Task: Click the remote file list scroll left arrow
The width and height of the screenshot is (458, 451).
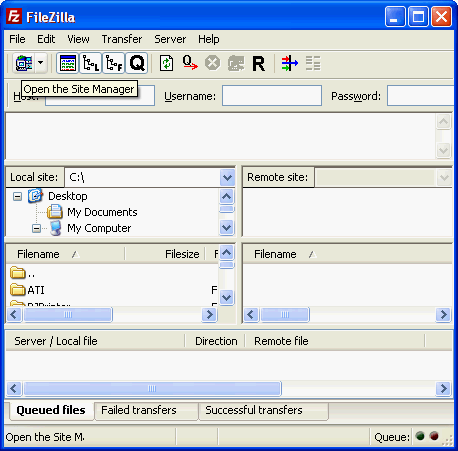Action: coord(251,314)
